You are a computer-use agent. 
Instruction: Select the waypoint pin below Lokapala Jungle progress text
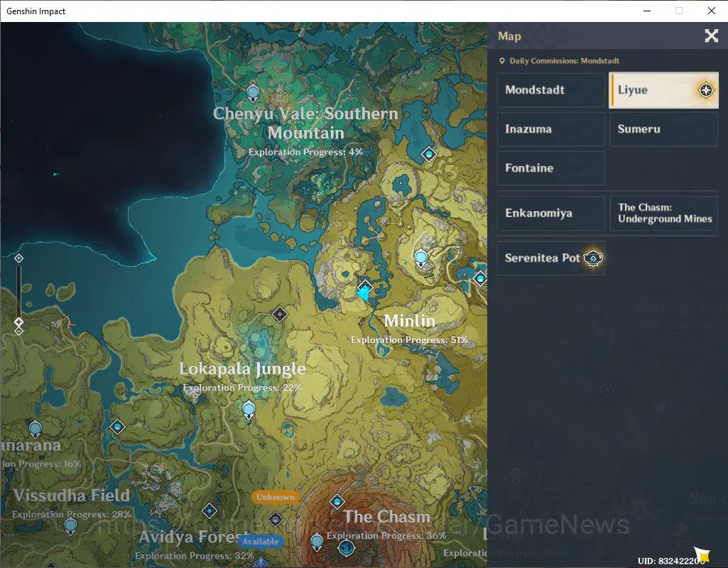(249, 410)
